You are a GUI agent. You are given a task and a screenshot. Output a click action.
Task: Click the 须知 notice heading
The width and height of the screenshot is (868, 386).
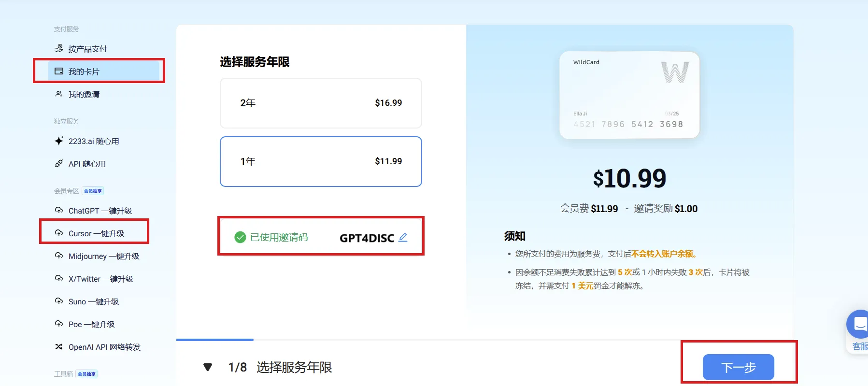(x=514, y=236)
